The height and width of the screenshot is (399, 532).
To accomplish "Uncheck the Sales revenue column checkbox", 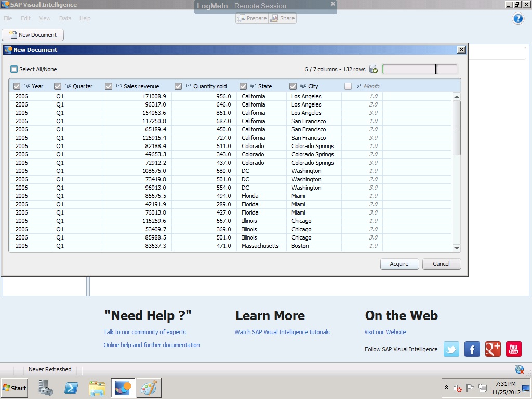I will pos(109,86).
